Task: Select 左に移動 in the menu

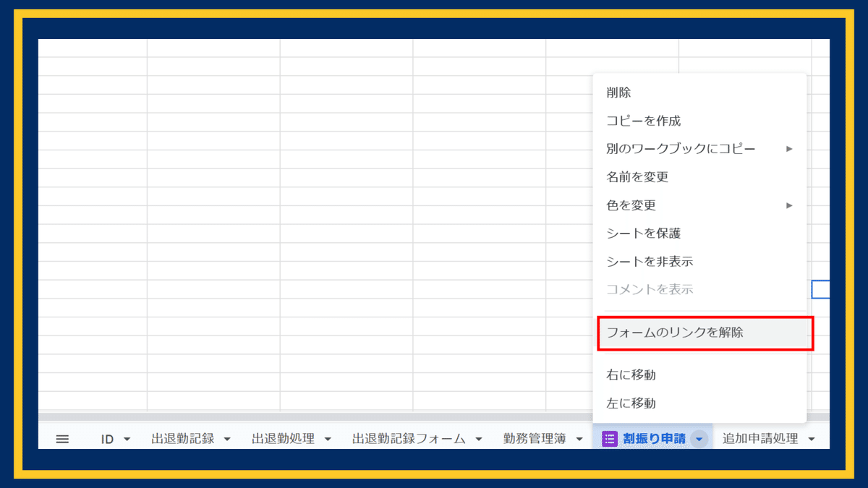Action: pos(699,403)
